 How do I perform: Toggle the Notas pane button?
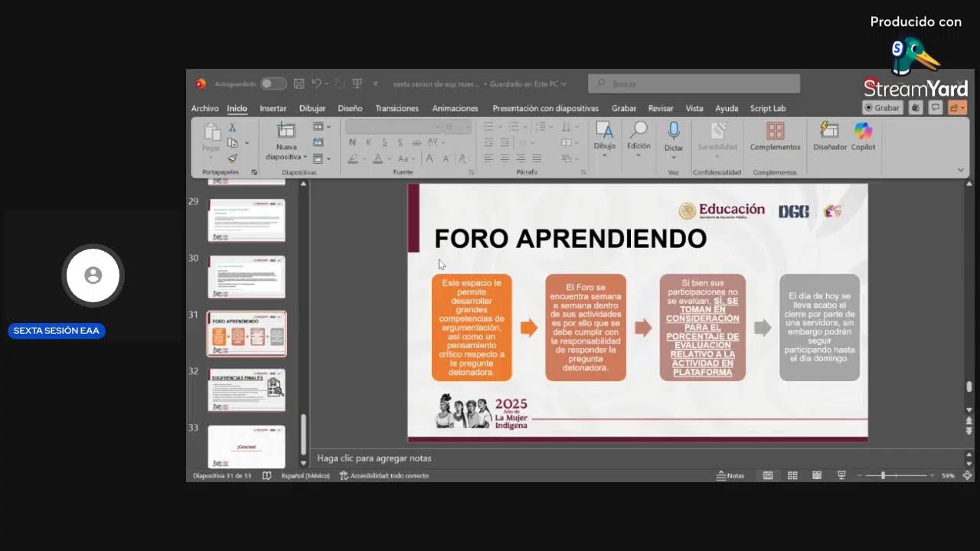tap(730, 475)
